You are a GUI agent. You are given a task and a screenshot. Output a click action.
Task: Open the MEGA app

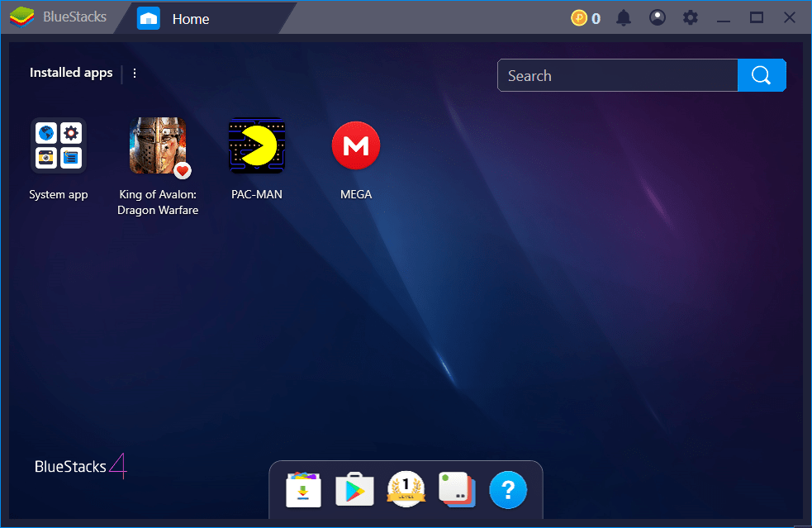(x=356, y=145)
